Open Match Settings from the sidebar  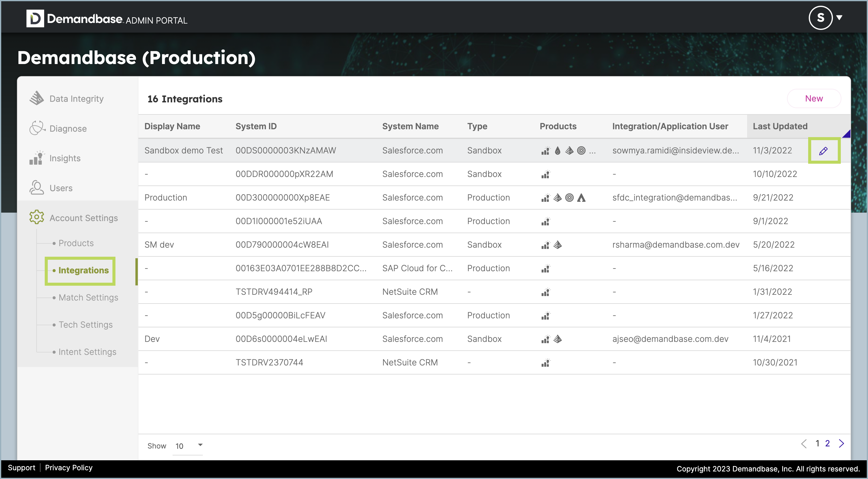(88, 297)
